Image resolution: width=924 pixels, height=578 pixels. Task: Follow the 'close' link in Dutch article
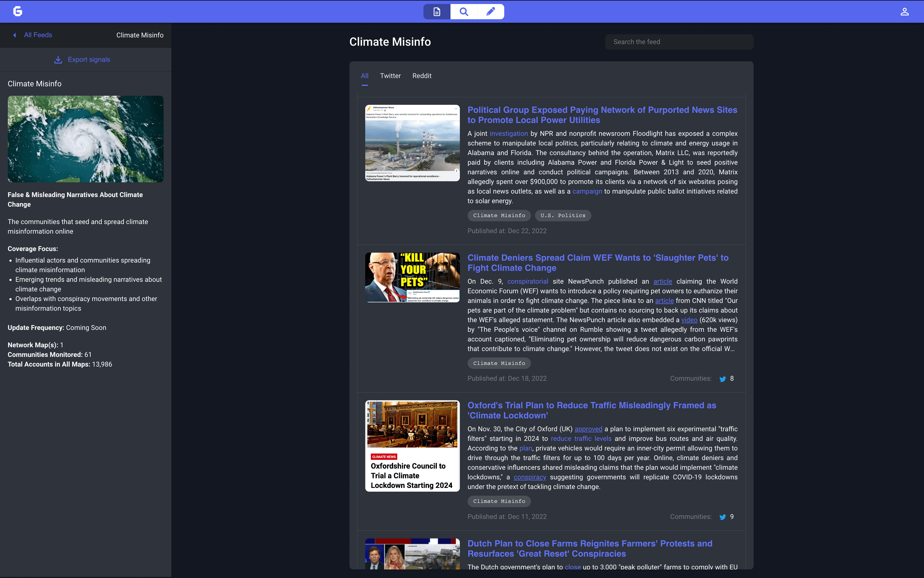pos(572,567)
